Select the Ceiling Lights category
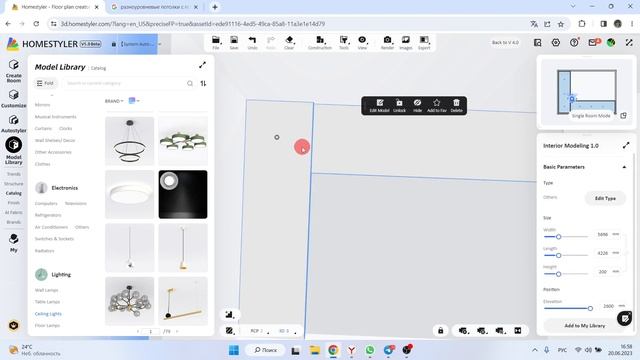 48,314
